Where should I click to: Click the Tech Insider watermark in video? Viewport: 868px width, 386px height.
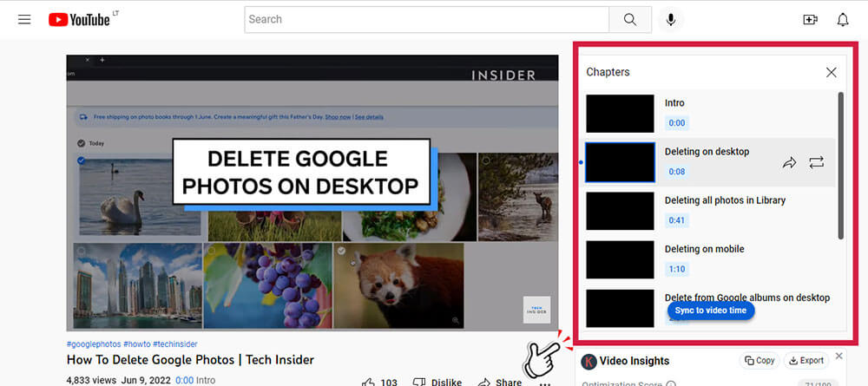coord(536,310)
